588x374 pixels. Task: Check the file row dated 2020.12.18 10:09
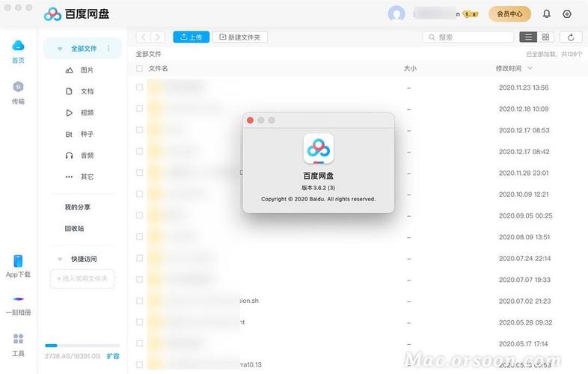(x=139, y=108)
